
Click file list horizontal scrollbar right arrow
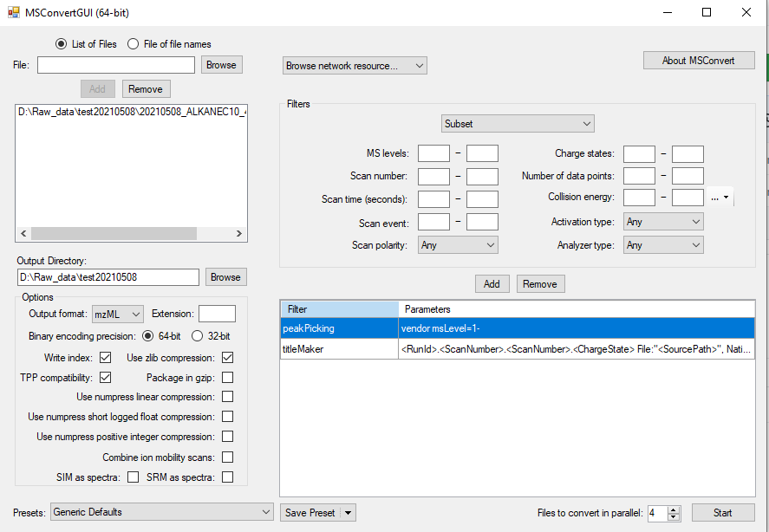(238, 233)
